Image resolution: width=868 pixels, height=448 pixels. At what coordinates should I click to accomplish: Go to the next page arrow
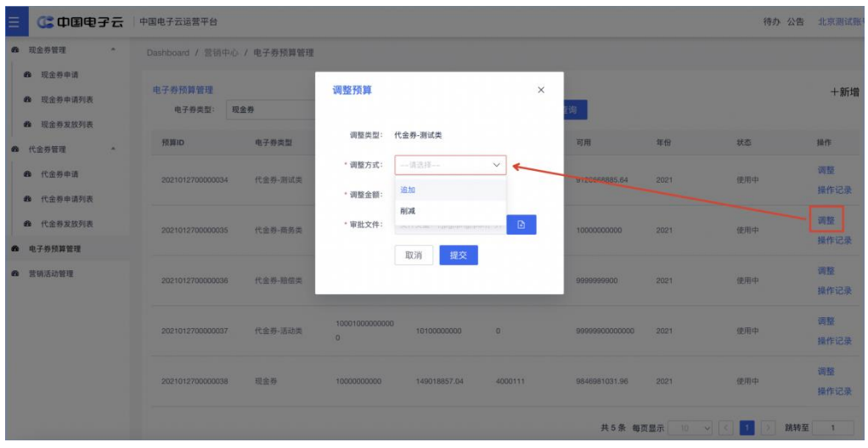(768, 428)
